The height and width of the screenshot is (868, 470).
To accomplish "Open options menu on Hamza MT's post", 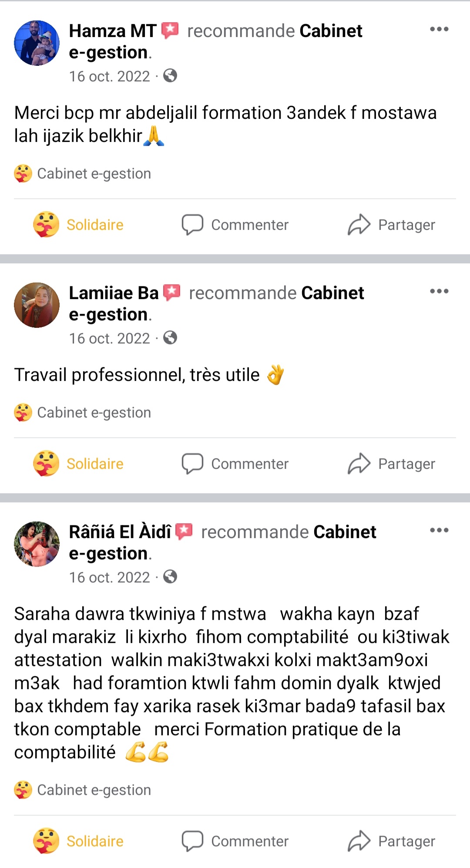I will [439, 30].
